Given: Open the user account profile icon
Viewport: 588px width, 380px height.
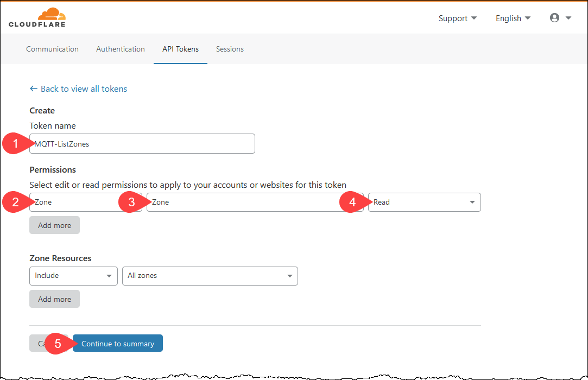Looking at the screenshot, I should [x=554, y=17].
